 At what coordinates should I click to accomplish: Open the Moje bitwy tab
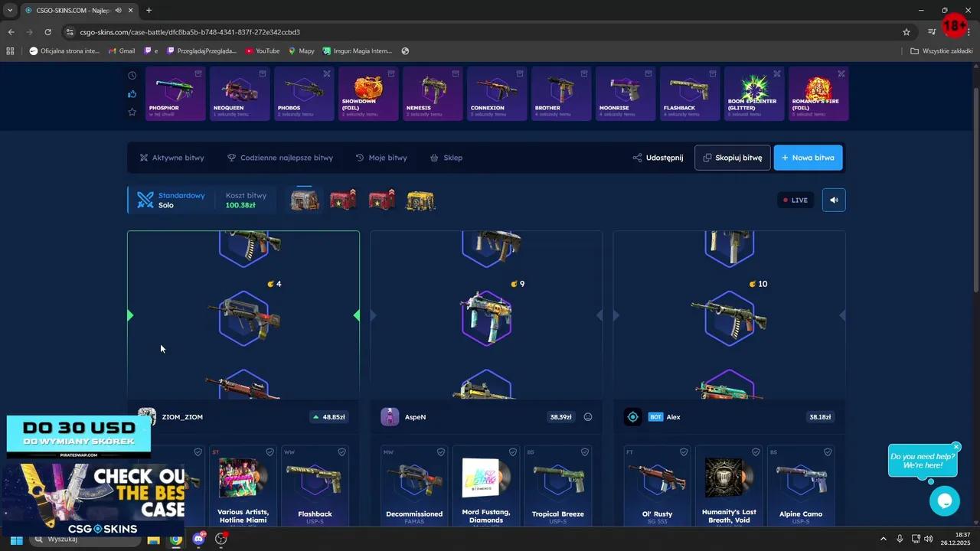pos(381,158)
